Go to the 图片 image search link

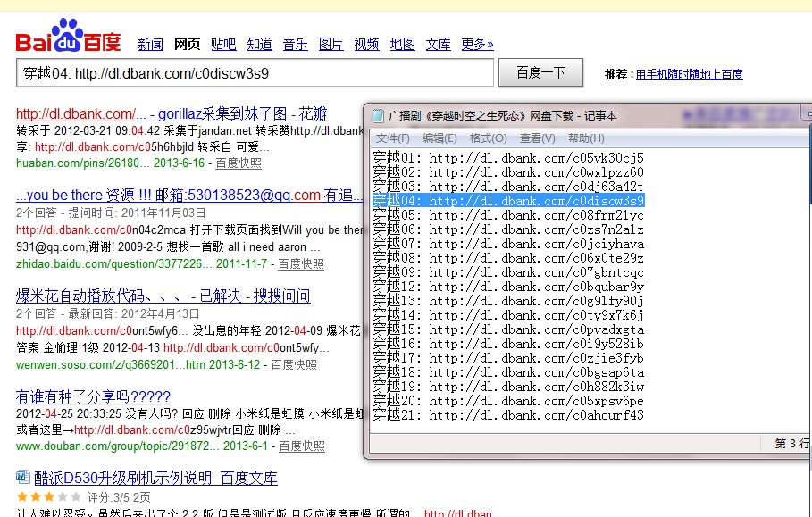(x=331, y=44)
